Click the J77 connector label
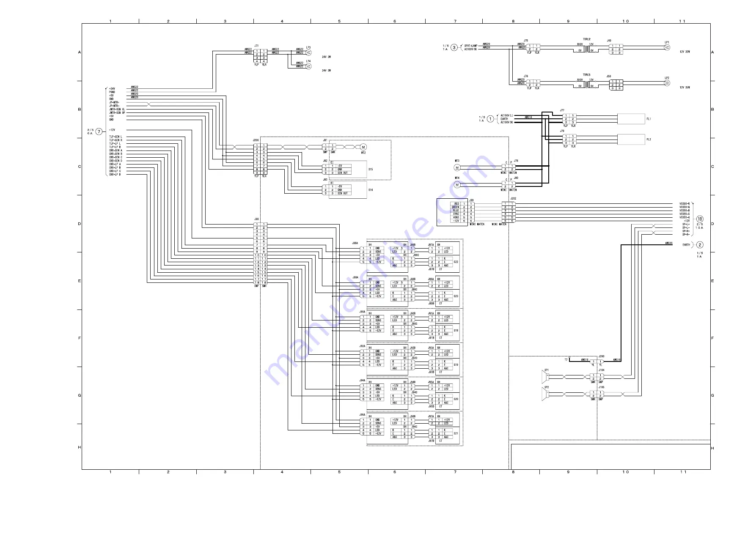Image resolution: width=756 pixels, height=534 pixels. coord(562,110)
